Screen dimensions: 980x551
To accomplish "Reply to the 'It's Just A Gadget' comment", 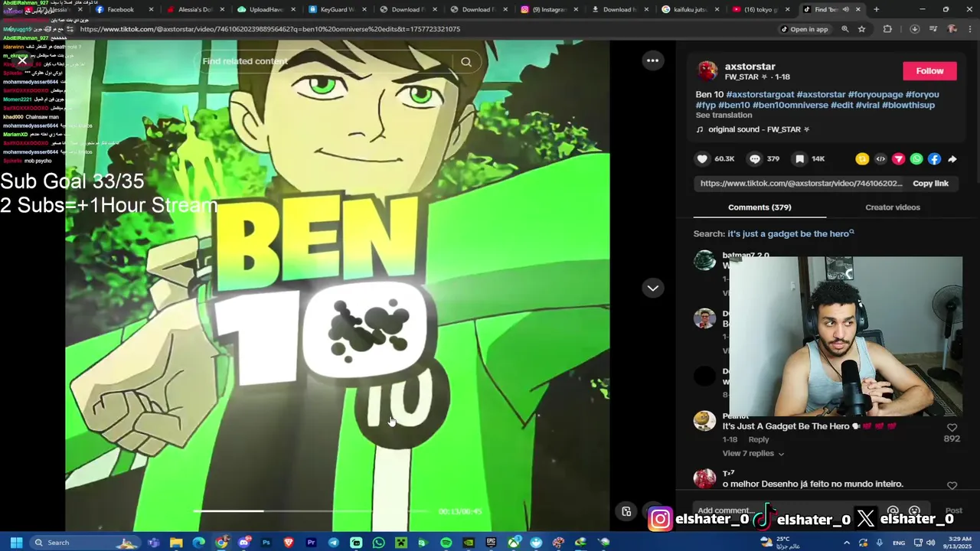I will (758, 440).
